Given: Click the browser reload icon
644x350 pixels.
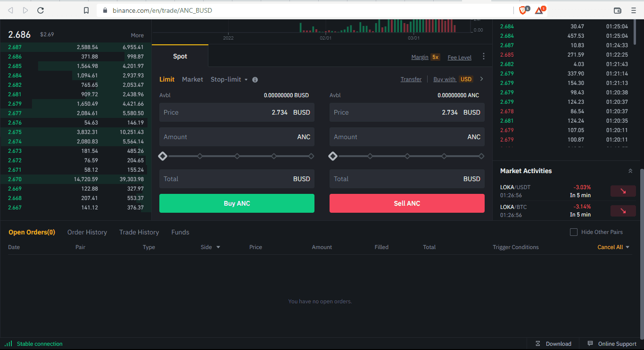Looking at the screenshot, I should pos(41,10).
